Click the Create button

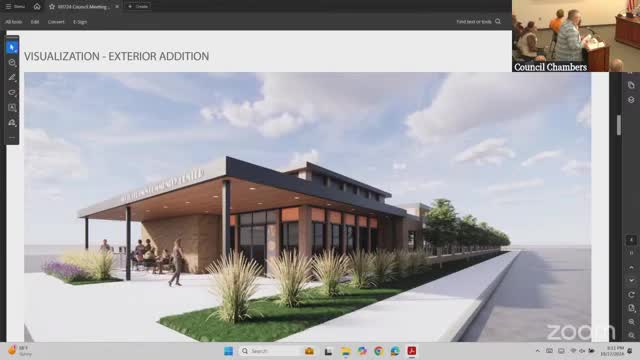point(138,7)
